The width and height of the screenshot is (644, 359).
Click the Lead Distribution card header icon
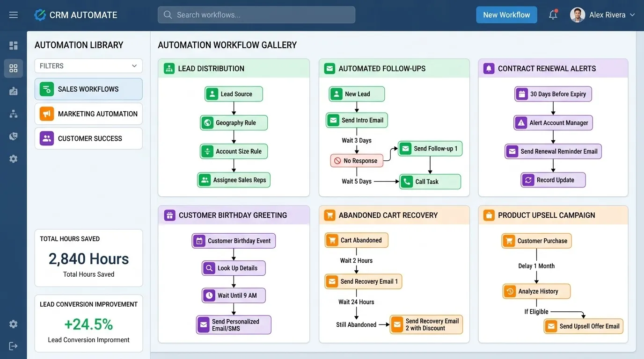point(169,68)
